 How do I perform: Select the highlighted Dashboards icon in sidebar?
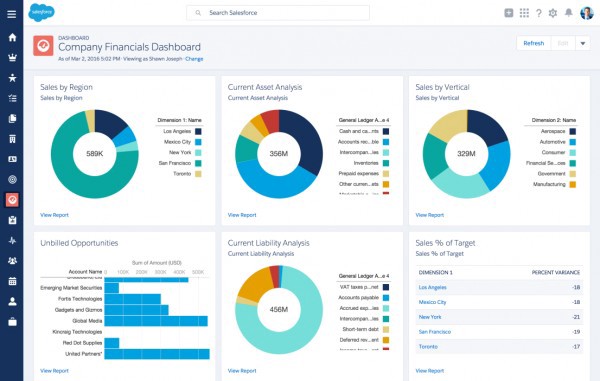point(12,200)
